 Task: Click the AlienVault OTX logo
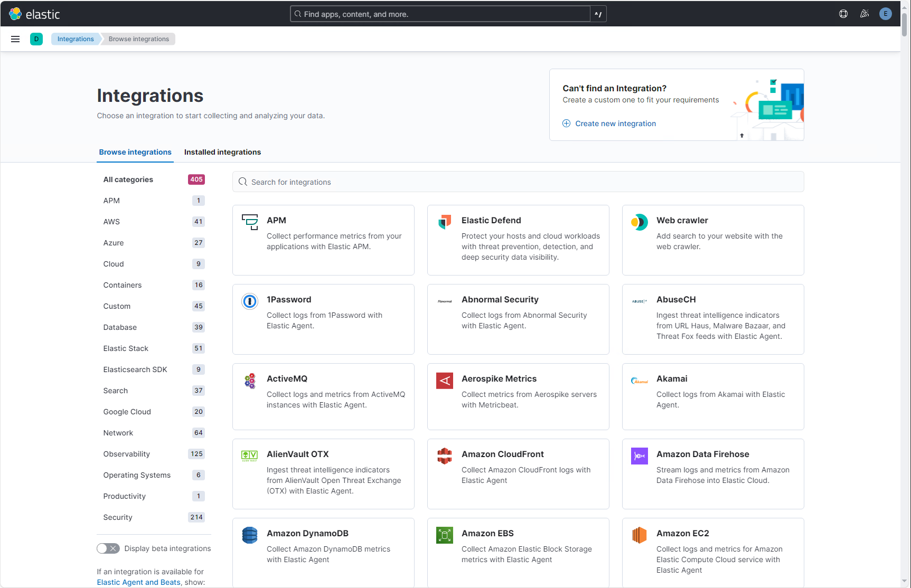[250, 456]
